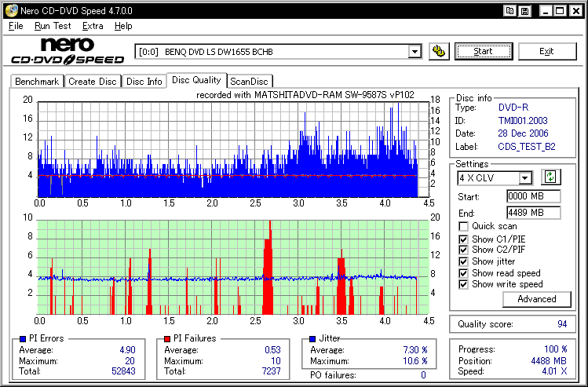This screenshot has width=588, height=387.
Task: Click the Position value 4488 MB
Action: [549, 361]
